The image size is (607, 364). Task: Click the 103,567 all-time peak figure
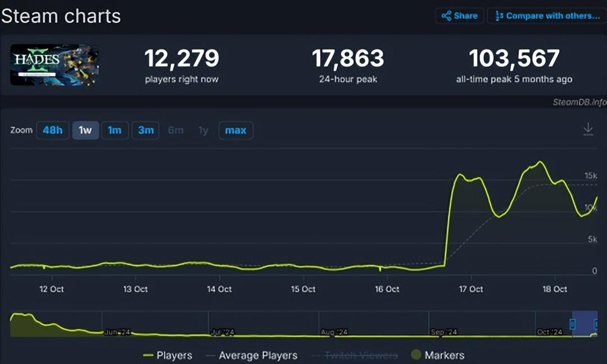tap(514, 59)
